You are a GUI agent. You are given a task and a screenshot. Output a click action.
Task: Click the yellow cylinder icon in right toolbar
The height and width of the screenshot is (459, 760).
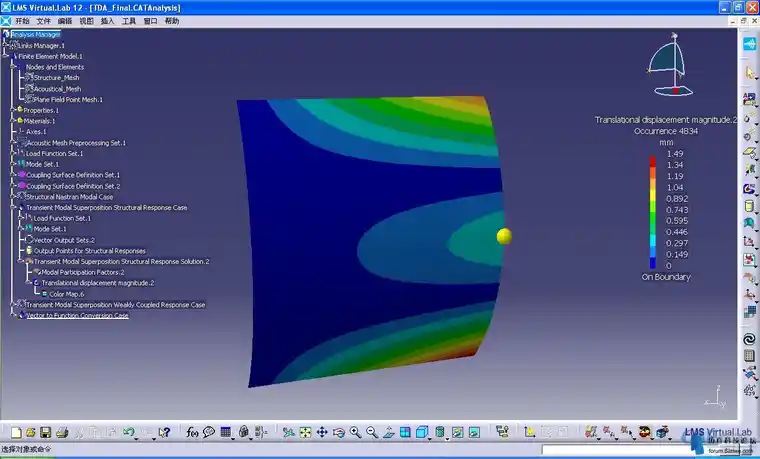[x=749, y=206]
